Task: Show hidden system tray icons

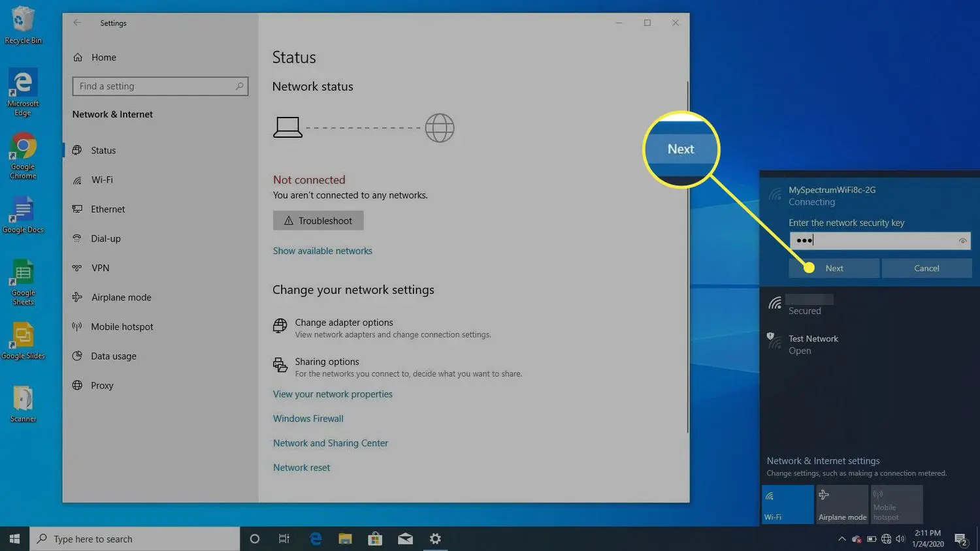Action: click(x=841, y=539)
